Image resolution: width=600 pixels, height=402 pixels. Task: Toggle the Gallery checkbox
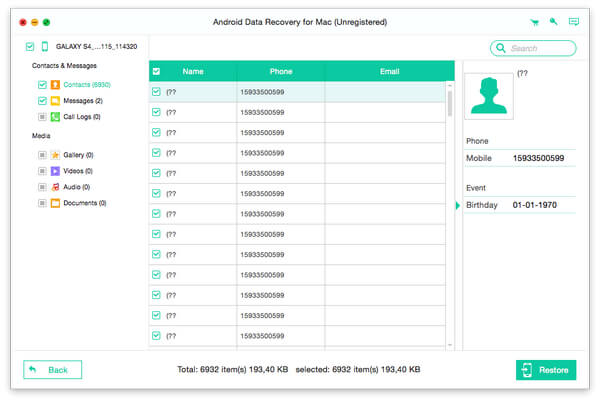click(42, 155)
